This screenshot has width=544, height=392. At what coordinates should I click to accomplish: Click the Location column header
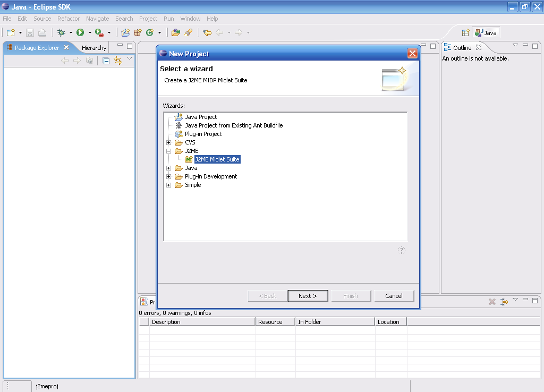click(x=390, y=322)
